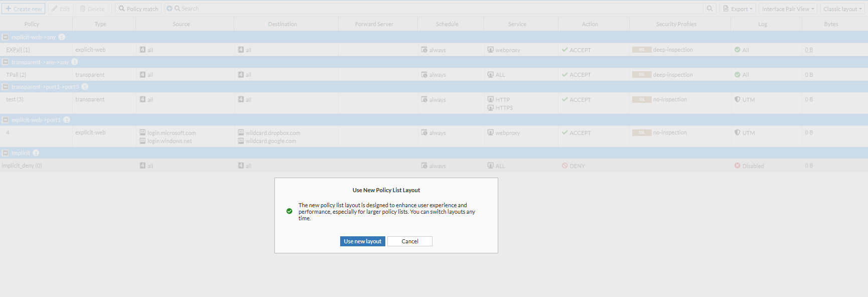The image size is (868, 297).
Task: Open the Policy match tool
Action: pyautogui.click(x=138, y=9)
